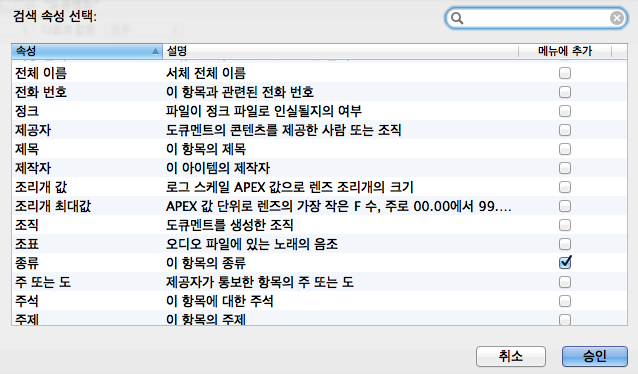Confirm with the 승인 button

594,357
